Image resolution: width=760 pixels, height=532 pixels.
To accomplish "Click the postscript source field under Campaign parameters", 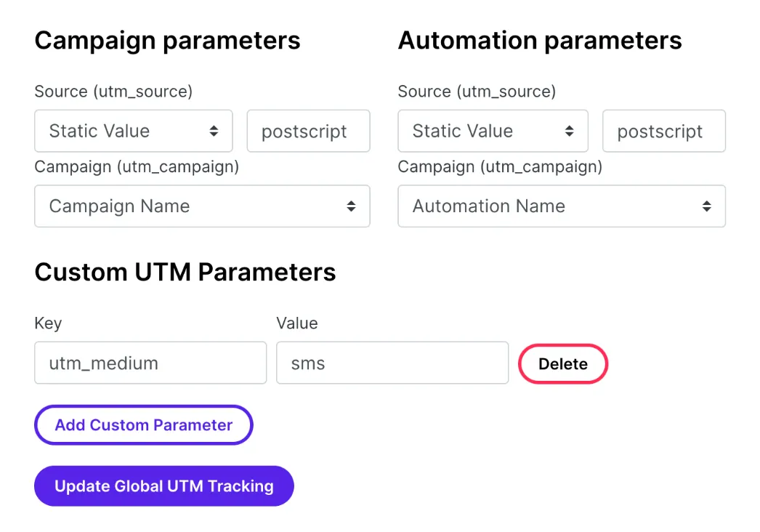I will pyautogui.click(x=308, y=131).
